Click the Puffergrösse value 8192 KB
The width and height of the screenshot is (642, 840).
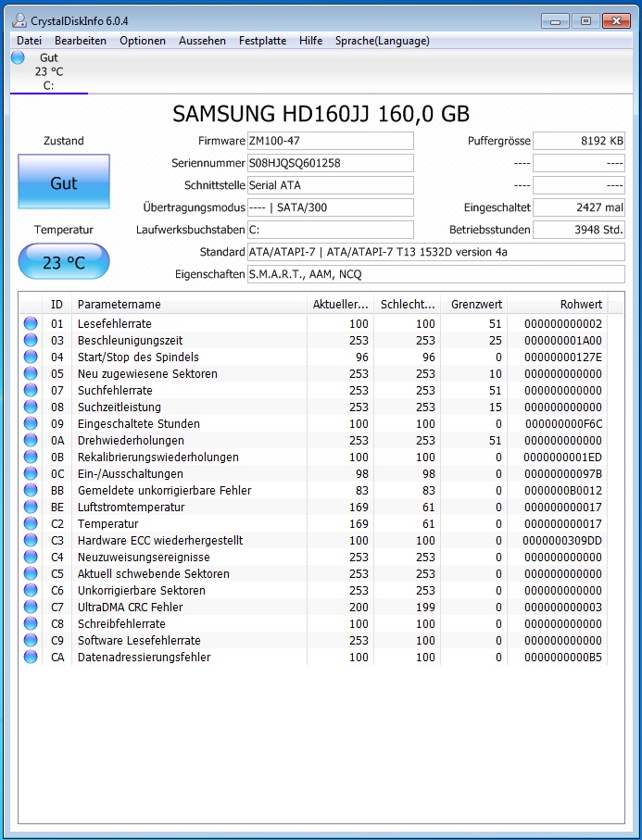tap(579, 141)
